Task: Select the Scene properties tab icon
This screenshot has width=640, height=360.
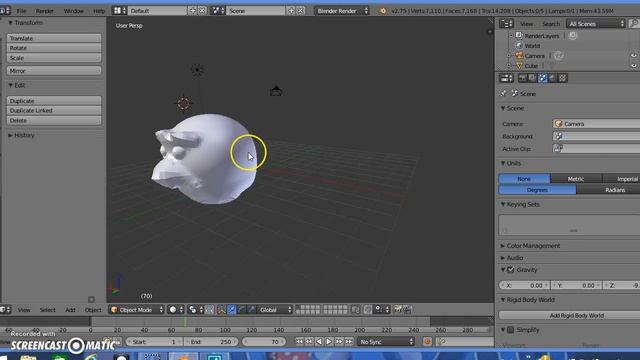Action: click(x=542, y=78)
